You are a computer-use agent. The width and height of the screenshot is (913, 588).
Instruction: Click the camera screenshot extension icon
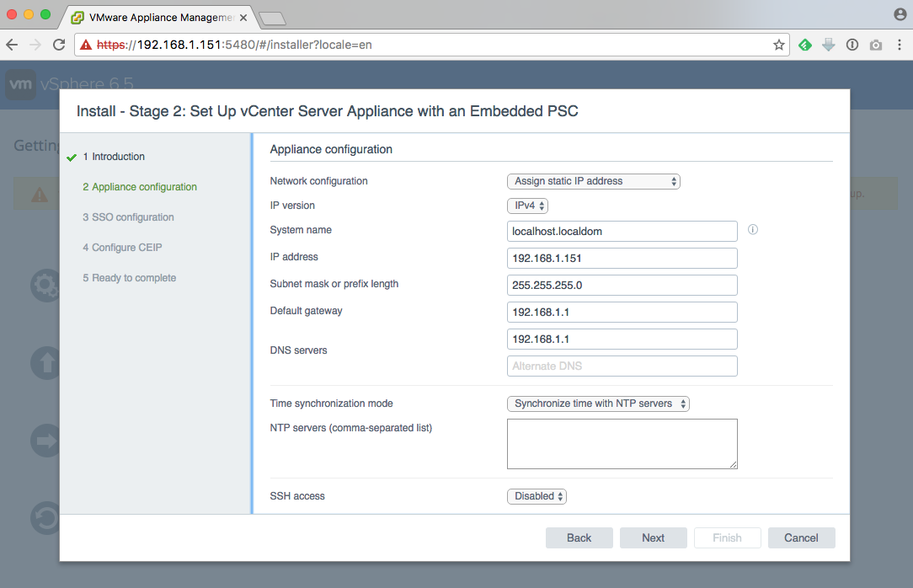876,45
